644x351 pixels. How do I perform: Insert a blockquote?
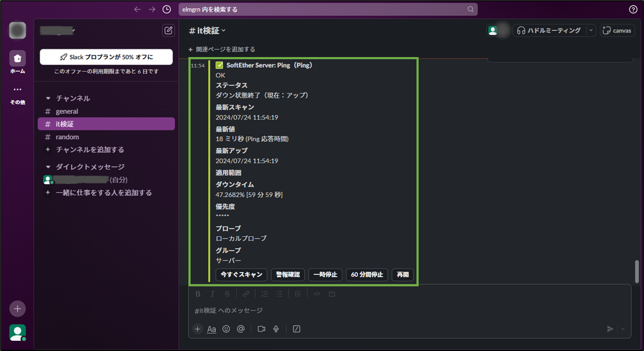tap(298, 294)
